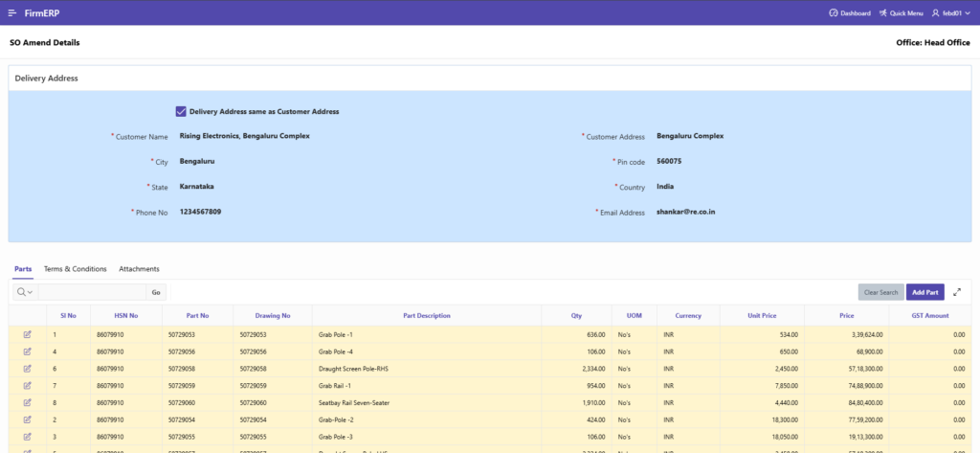
Task: Edit the Seatbay Rail Seven-Seater row
Action: tap(28, 402)
